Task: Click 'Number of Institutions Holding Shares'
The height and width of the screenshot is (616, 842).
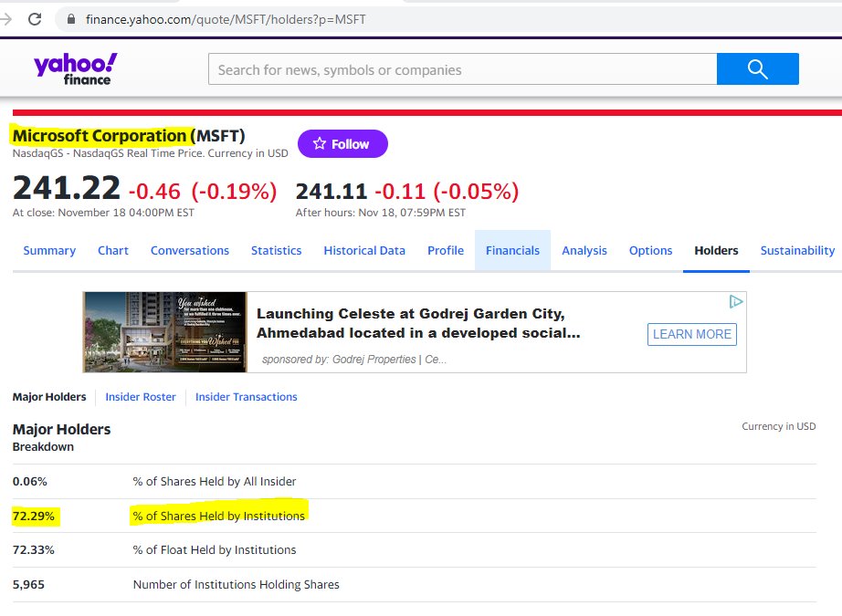Action: [236, 584]
